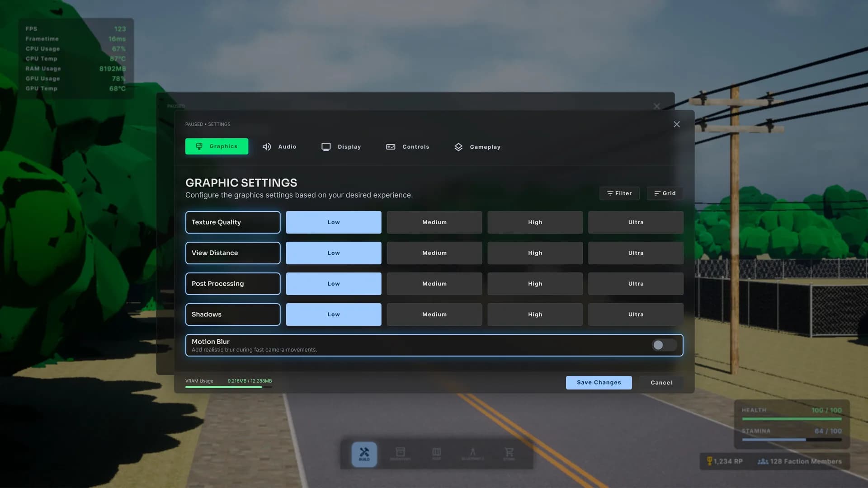Click the Health bar in HUD

tap(792, 419)
